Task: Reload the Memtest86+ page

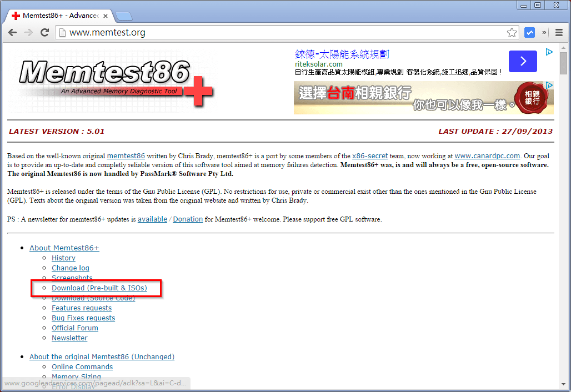Action: point(44,32)
